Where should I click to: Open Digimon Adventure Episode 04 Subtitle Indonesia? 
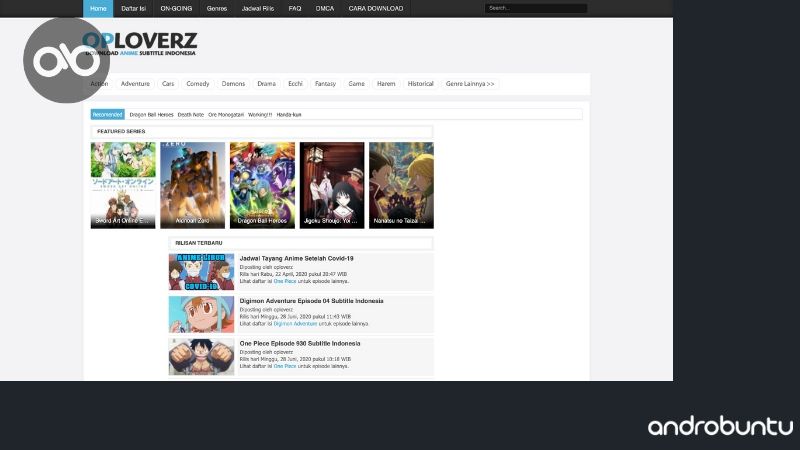click(311, 301)
